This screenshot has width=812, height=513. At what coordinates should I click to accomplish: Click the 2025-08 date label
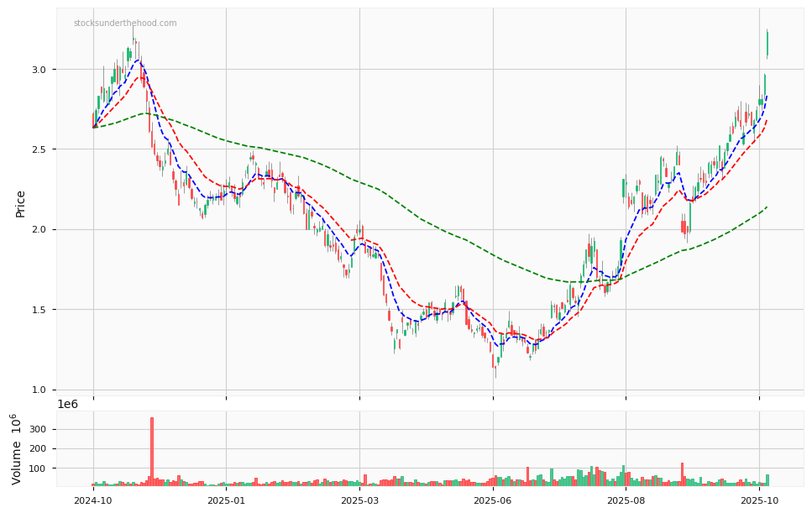626,500
